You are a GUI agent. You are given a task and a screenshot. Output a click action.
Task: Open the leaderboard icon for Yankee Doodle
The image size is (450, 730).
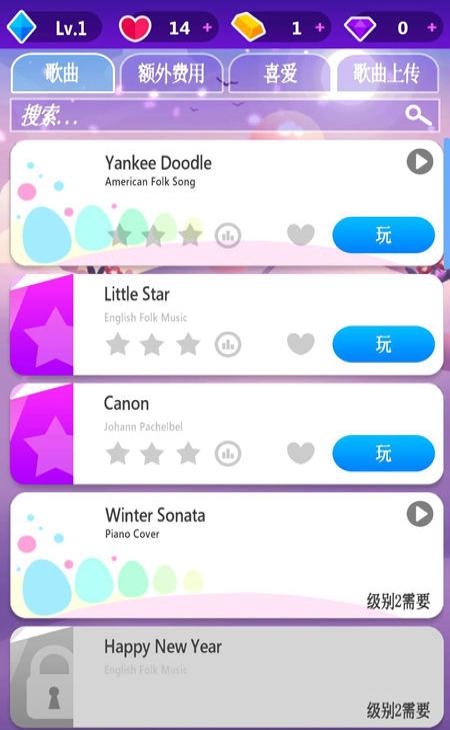[x=228, y=235]
